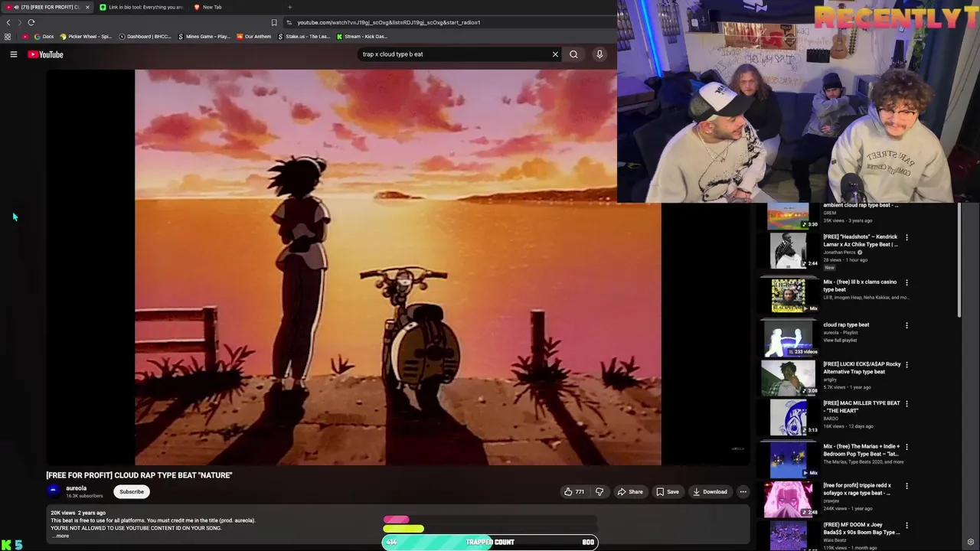Open more actions ellipsis beside Download

pyautogui.click(x=743, y=491)
